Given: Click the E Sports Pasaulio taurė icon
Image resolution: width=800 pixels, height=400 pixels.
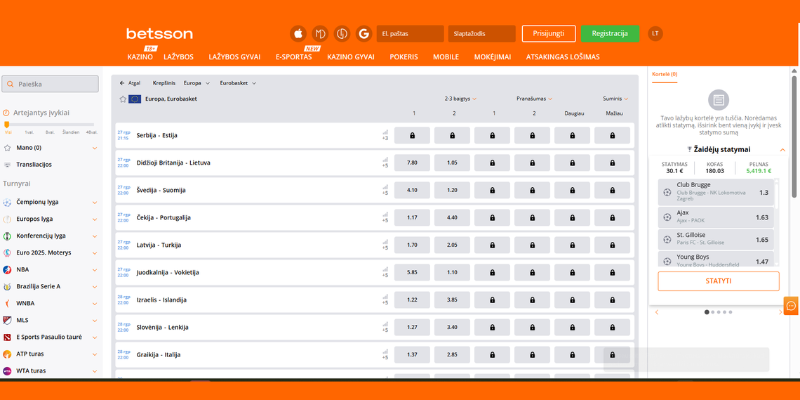Looking at the screenshot, I should pyautogui.click(x=7, y=337).
